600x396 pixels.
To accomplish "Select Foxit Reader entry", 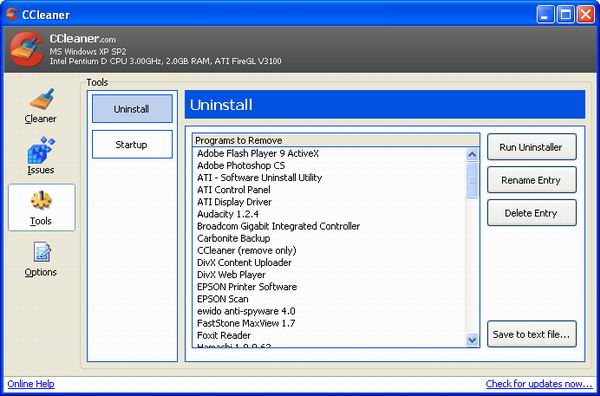I will pos(224,336).
